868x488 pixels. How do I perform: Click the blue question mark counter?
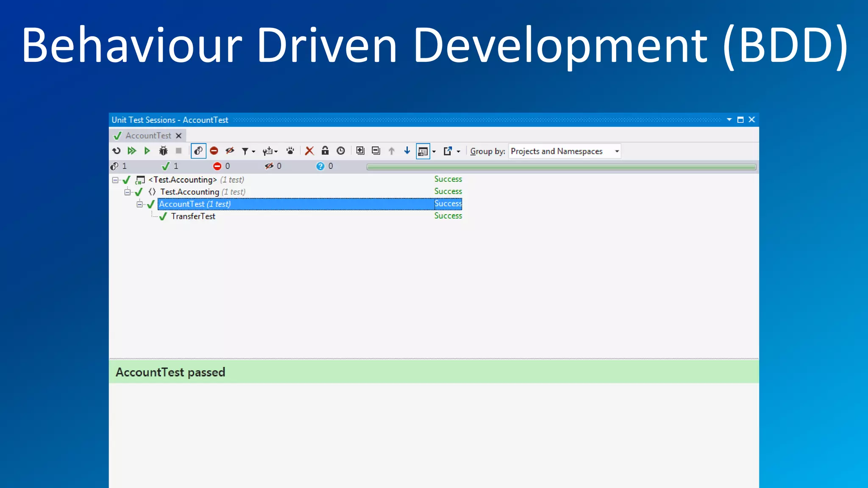(325, 166)
